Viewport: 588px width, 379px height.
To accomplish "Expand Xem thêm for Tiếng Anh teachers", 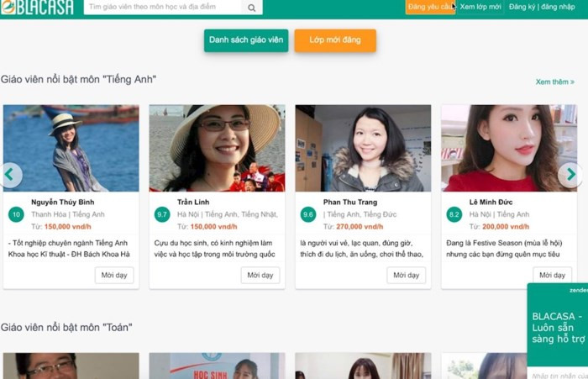I will 554,82.
